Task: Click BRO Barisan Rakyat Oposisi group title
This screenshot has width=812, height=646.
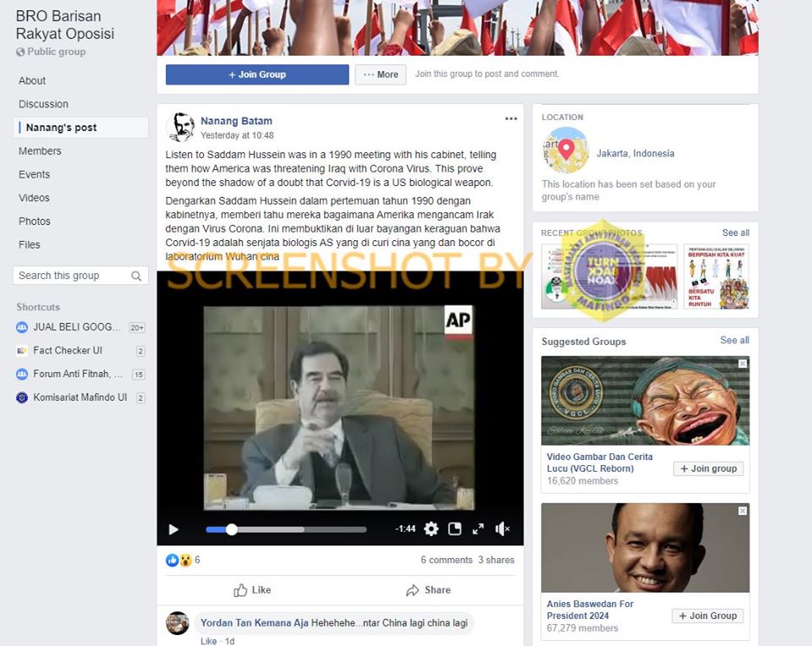Action: tap(65, 25)
